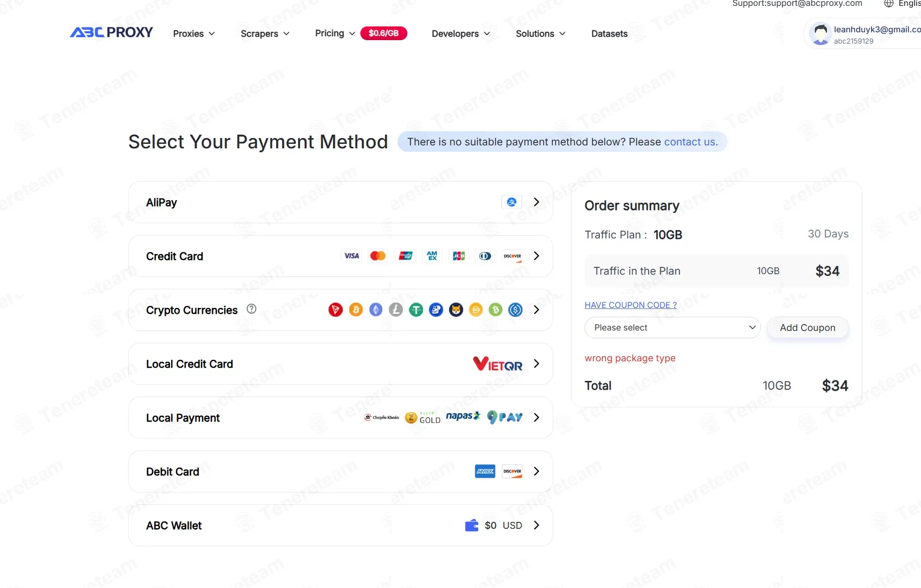Click the ABC Wallet icon
Screen dimensions: 921x588
(x=472, y=525)
